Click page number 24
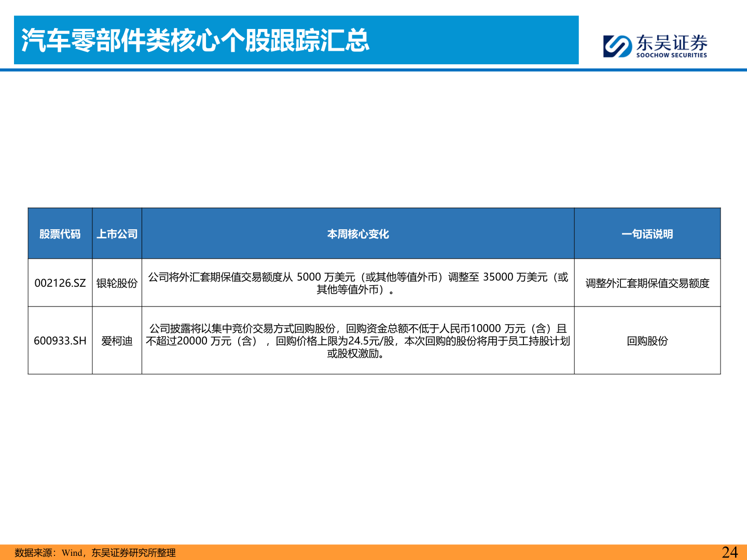The image size is (747, 560). 729,552
